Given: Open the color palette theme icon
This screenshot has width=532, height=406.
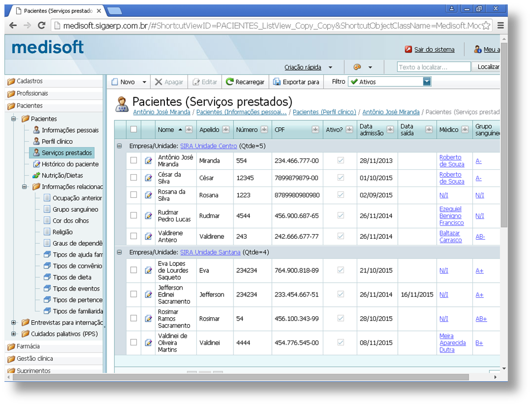Looking at the screenshot, I should 357,67.
